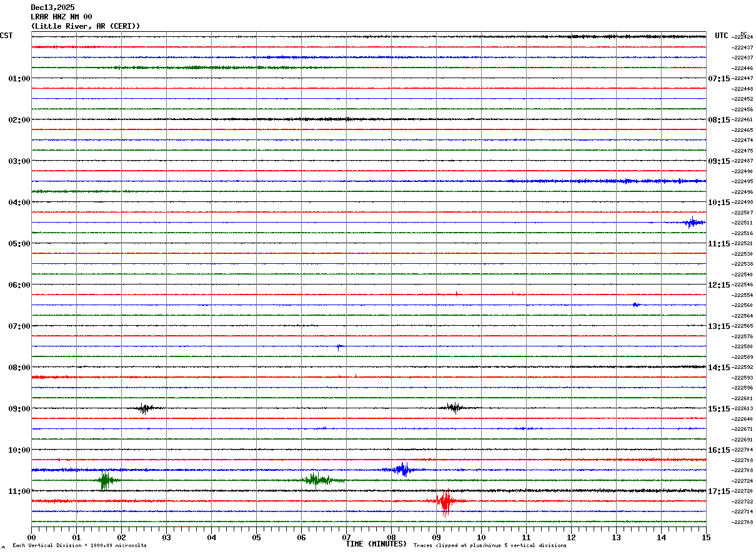Viewport: 756px width, 554px height.
Task: Select the blue burst ending the 04:30 trace
Action: coord(692,222)
